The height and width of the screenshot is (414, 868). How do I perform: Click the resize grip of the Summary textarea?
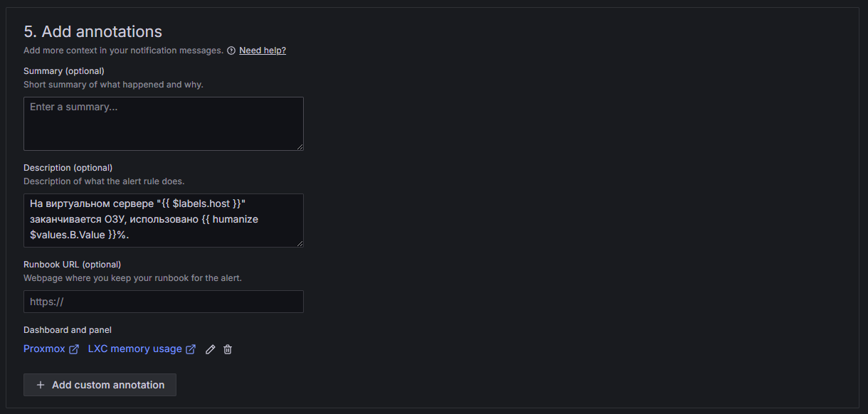click(301, 147)
